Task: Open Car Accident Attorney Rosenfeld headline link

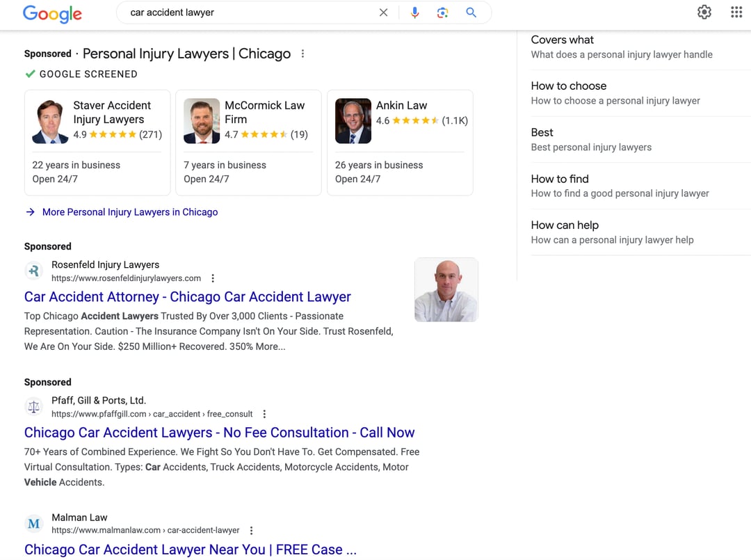Action: (187, 297)
